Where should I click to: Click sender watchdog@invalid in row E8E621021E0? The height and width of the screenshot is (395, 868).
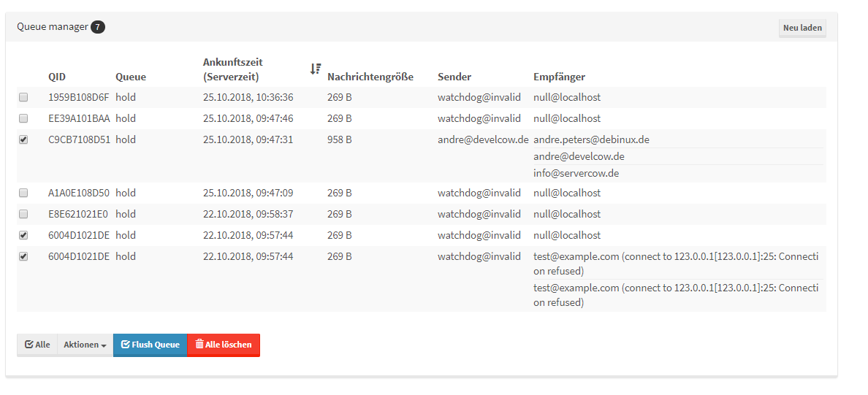(479, 214)
